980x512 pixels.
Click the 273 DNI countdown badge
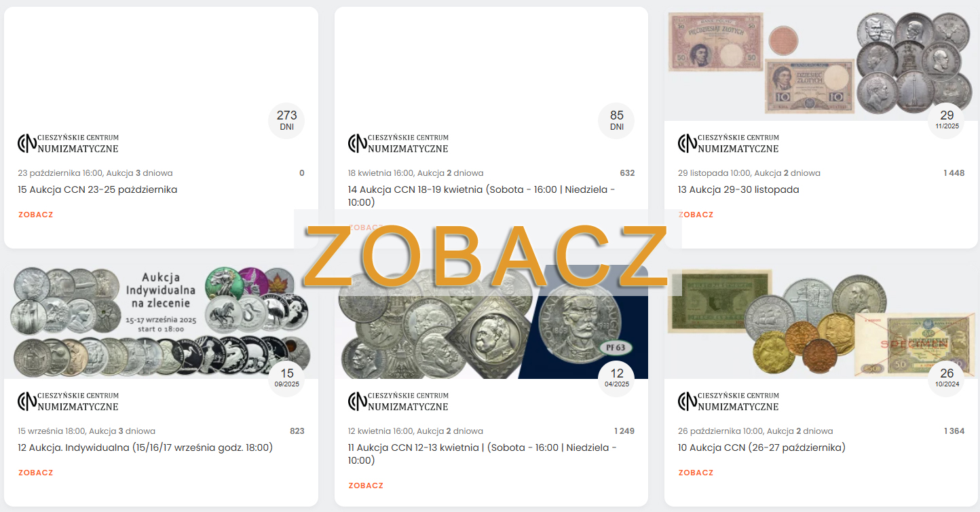coord(287,120)
